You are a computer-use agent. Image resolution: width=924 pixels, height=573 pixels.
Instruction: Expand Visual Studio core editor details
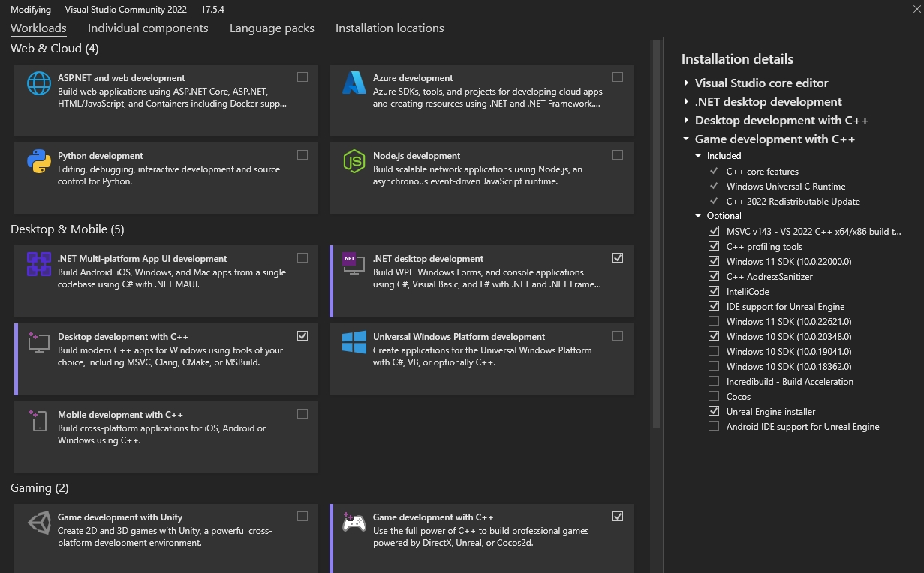686,82
